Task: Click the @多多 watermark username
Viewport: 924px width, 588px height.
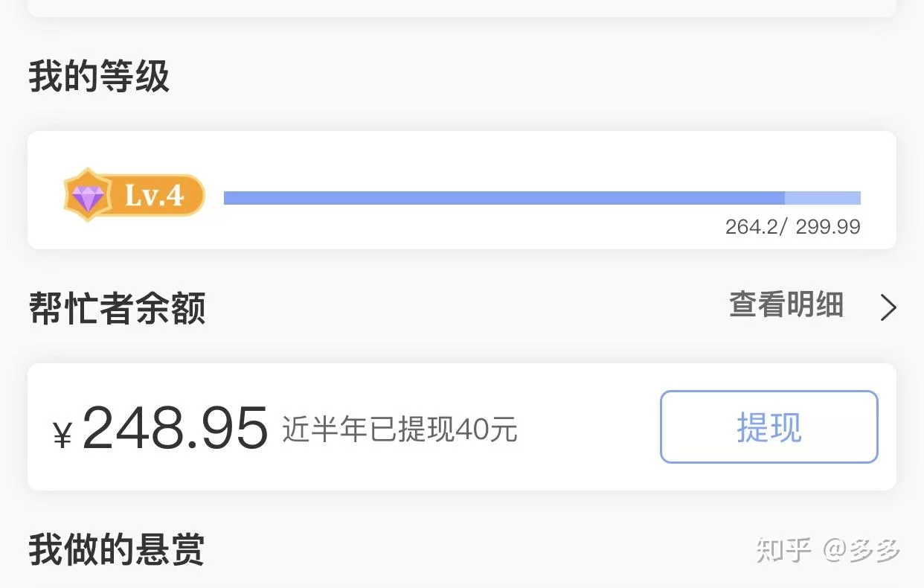Action: (862, 550)
